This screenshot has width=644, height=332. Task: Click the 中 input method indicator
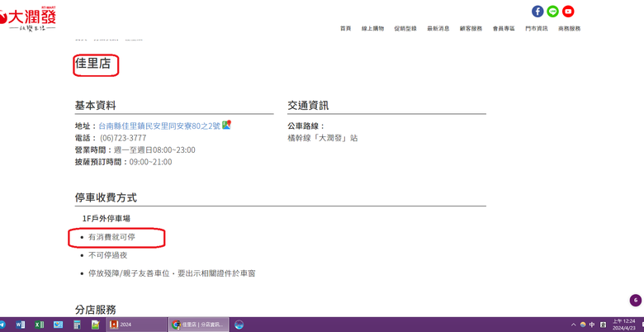(592, 325)
